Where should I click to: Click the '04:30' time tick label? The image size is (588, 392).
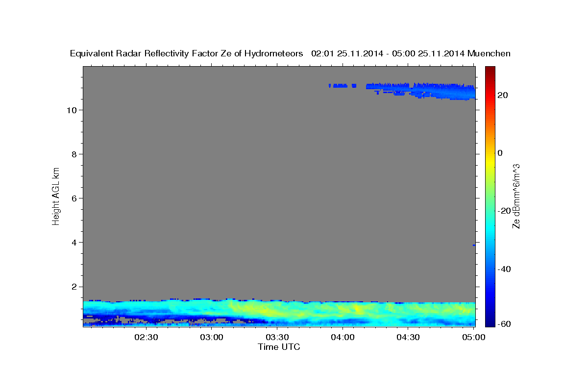coord(408,337)
